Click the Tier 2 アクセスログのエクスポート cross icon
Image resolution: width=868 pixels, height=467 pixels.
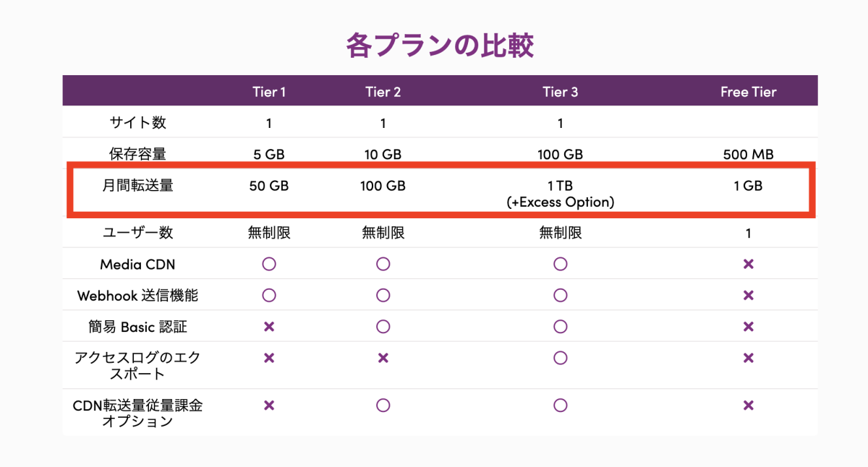tap(383, 358)
